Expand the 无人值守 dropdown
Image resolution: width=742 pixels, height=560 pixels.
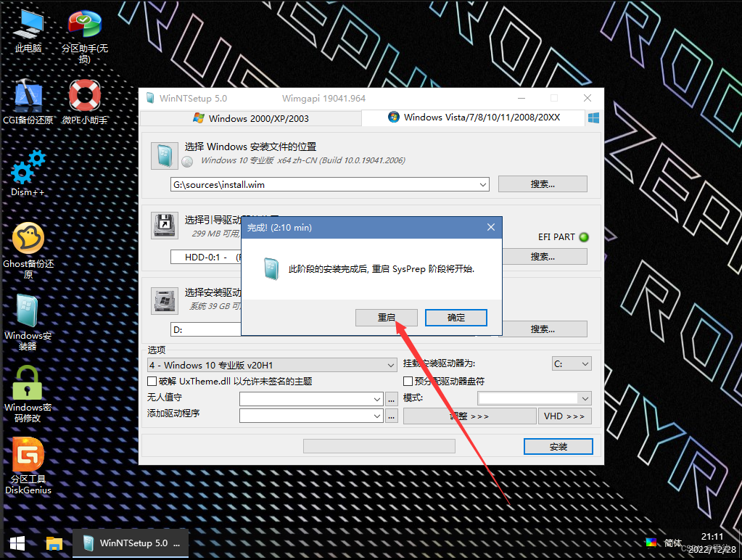click(x=377, y=399)
